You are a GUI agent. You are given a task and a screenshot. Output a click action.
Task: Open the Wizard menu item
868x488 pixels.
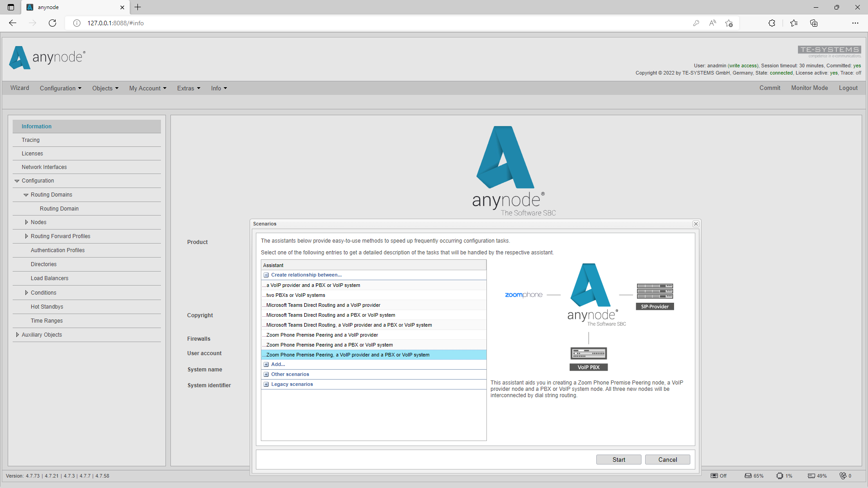coord(20,88)
